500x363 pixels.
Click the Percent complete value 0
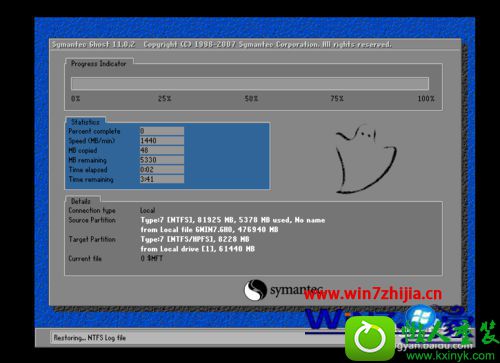[x=162, y=131]
